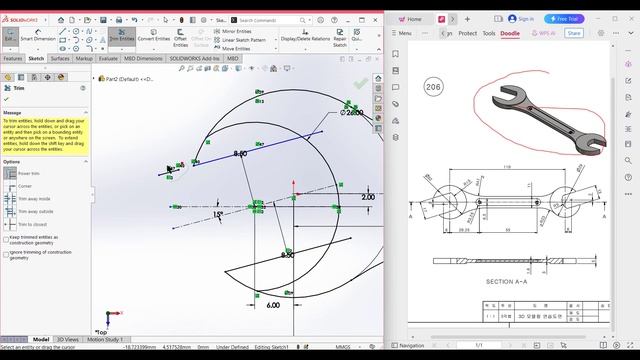
Task: Select the Trim away inside option
Action: [x=10, y=199]
